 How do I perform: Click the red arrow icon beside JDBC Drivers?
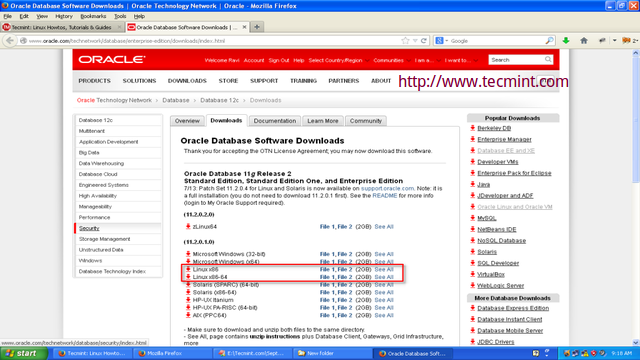point(473,342)
